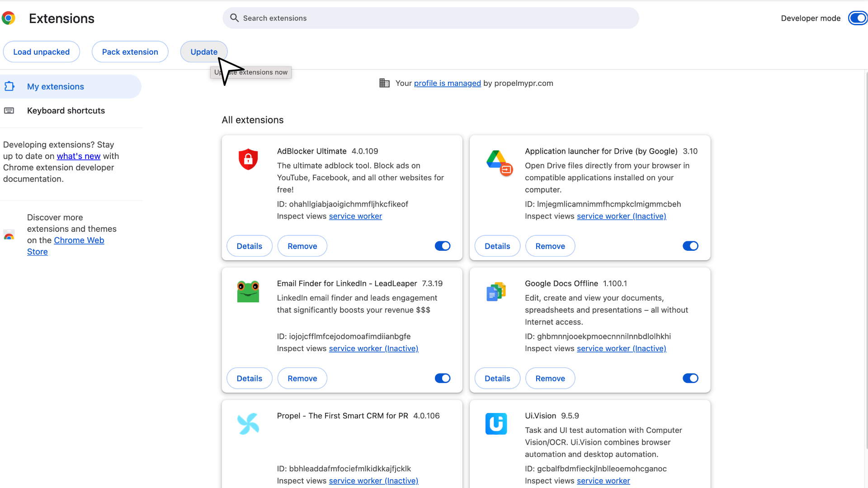
Task: Disable the AdBlocker Ultimate extension toggle
Action: (442, 246)
